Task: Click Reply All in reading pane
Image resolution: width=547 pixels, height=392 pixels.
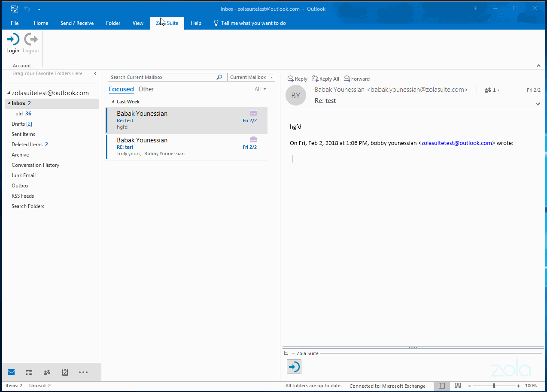Action: click(325, 79)
